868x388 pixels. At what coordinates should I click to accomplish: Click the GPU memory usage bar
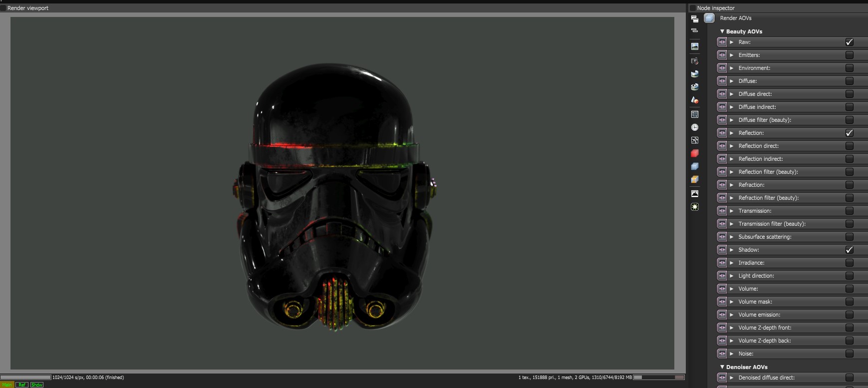[659, 378]
